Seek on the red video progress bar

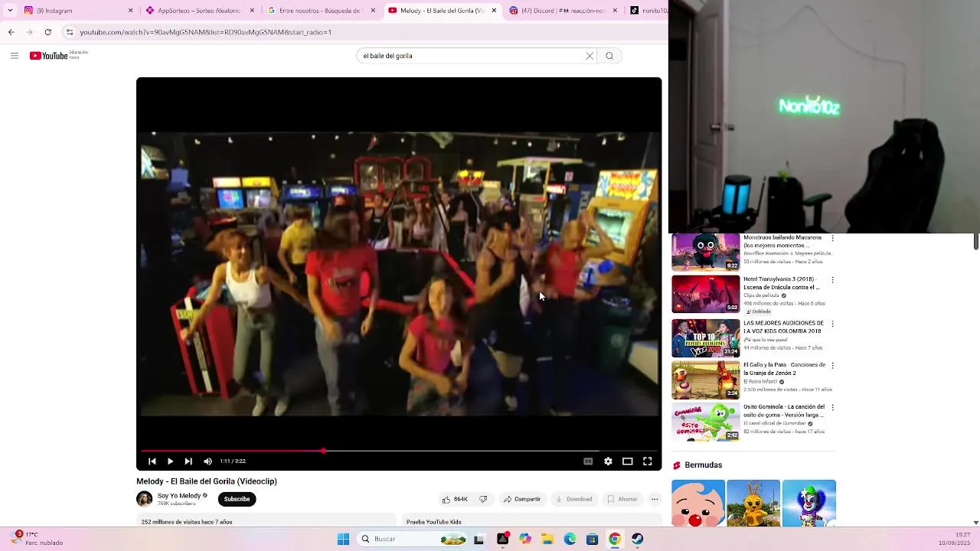[x=399, y=451]
